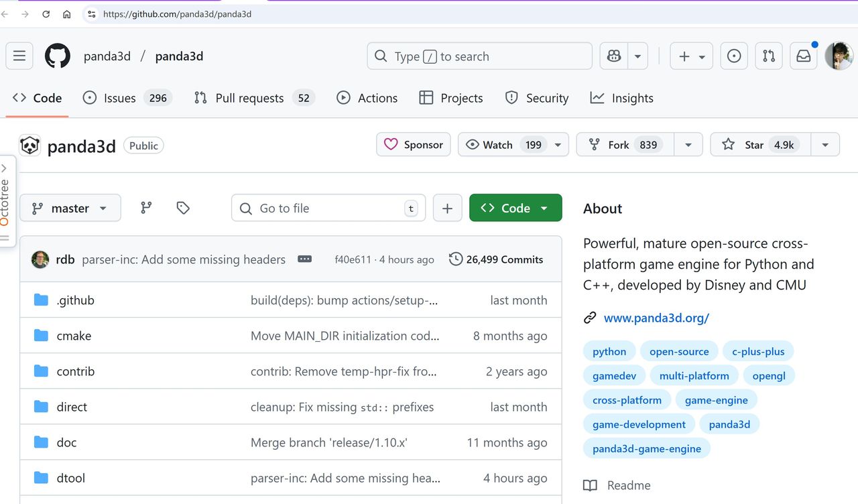Open the Copilot chat icon
Image resolution: width=858 pixels, height=504 pixels.
(614, 56)
